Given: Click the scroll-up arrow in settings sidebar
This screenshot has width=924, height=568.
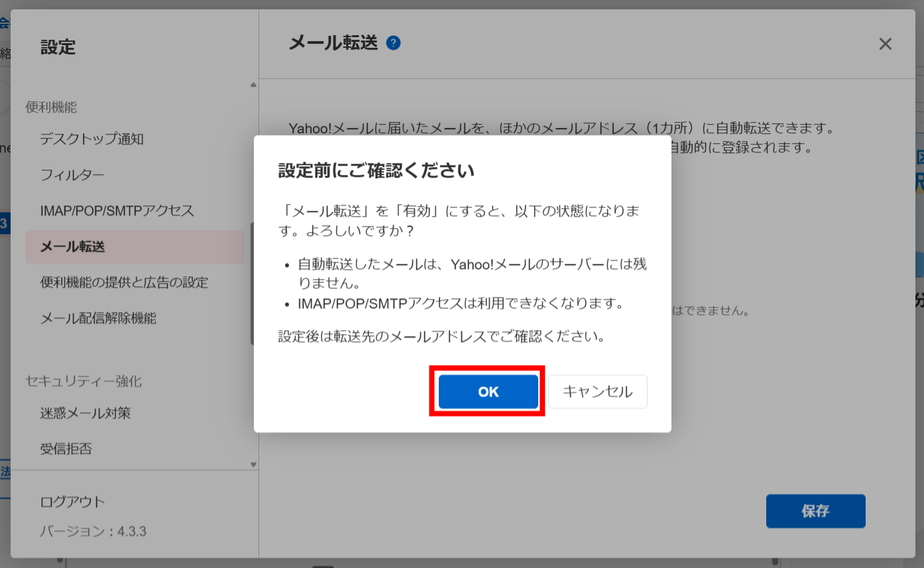Looking at the screenshot, I should pyautogui.click(x=253, y=85).
